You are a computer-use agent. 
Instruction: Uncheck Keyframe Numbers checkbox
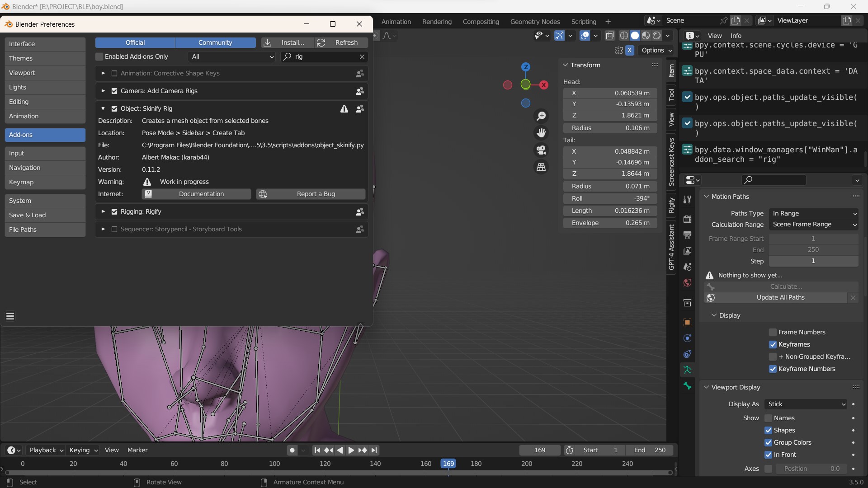pyautogui.click(x=773, y=369)
